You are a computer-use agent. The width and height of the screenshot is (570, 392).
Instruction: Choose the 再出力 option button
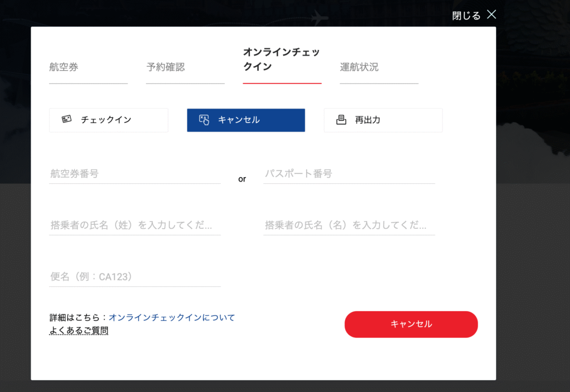[383, 120]
